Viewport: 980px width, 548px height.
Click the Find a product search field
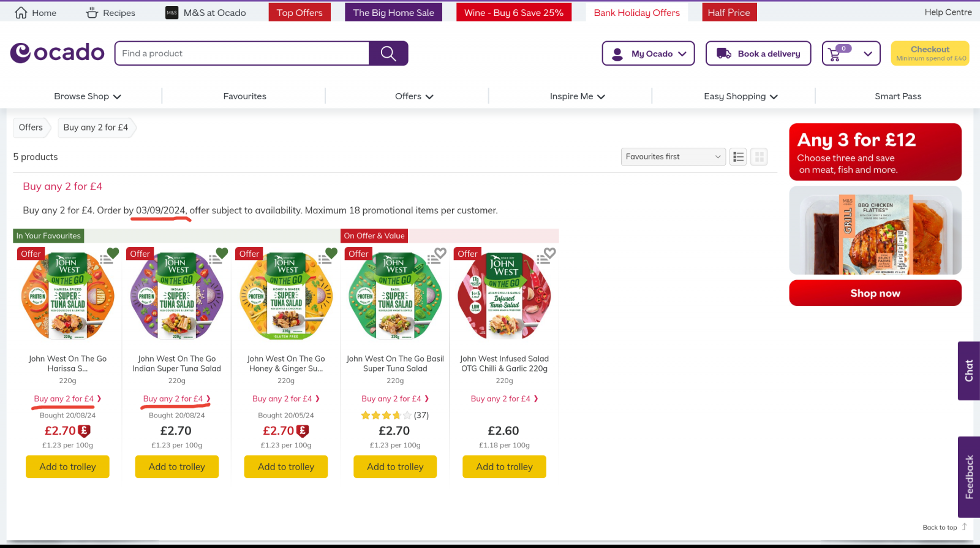click(242, 53)
